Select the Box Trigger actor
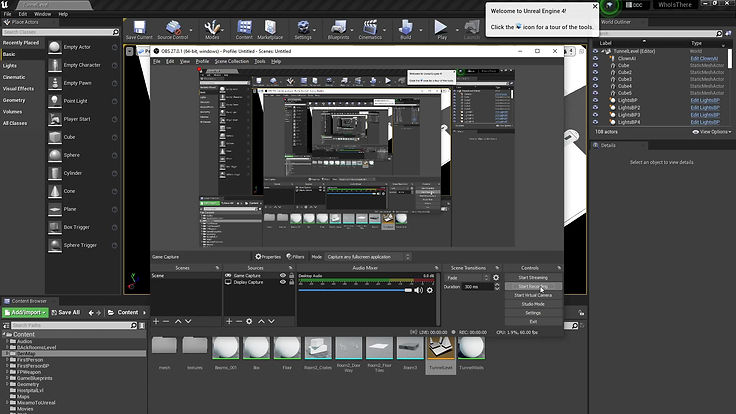 tap(77, 227)
